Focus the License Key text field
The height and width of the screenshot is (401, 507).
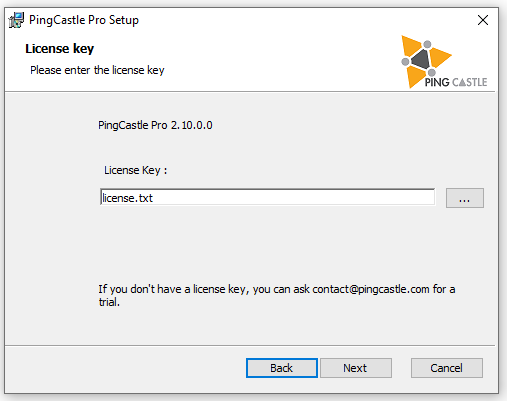point(268,197)
